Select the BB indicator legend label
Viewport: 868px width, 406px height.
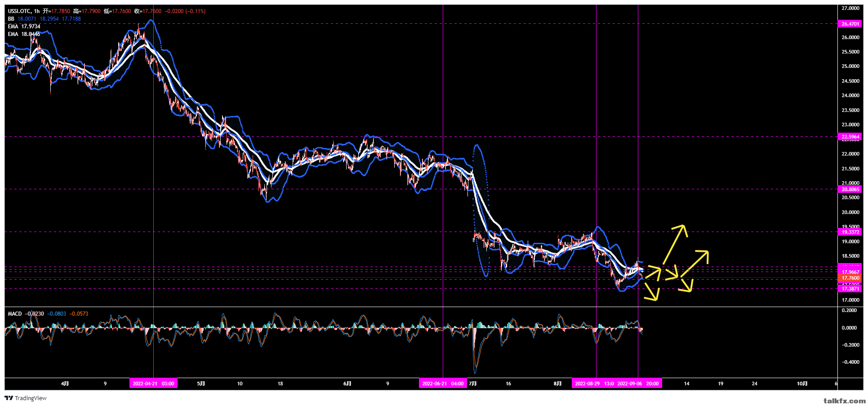pyautogui.click(x=11, y=19)
